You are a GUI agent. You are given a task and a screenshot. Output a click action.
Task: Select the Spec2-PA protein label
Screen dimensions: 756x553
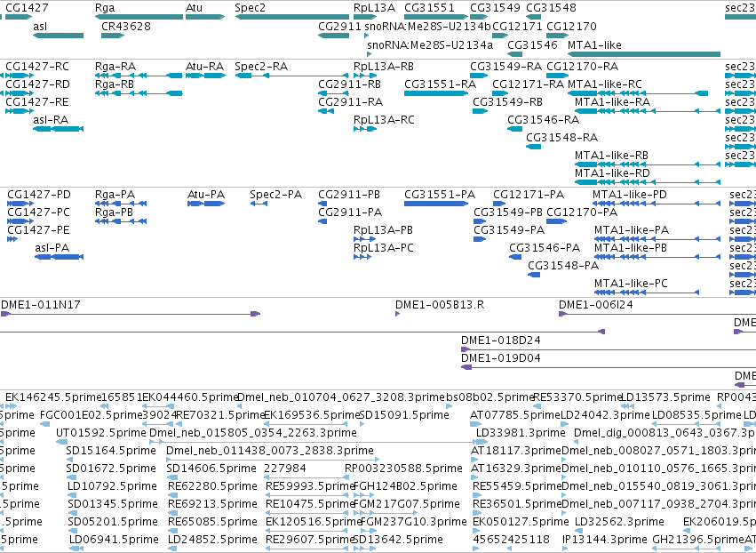coord(275,195)
